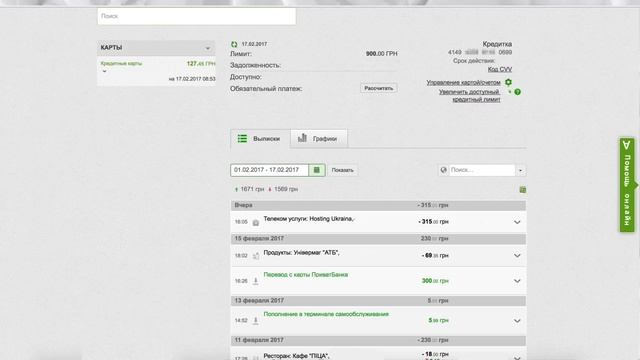Click the refresh icon next to 17.02.2017
The height and width of the screenshot is (360, 640).
234,44
